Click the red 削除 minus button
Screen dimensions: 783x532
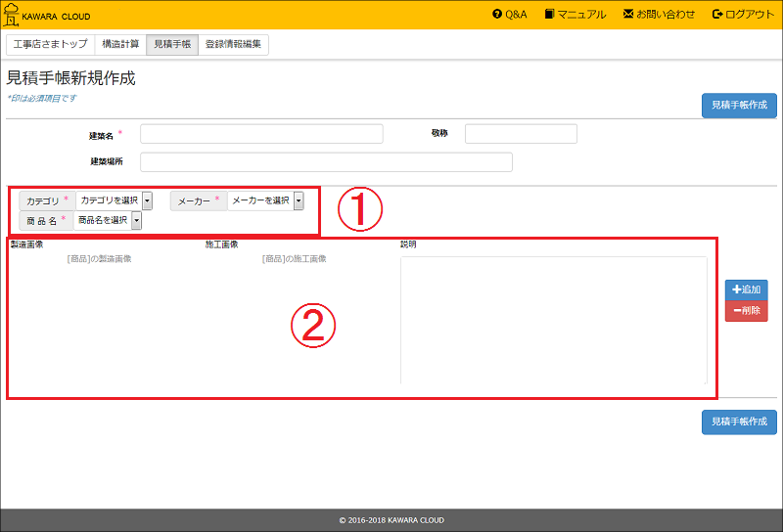tap(746, 311)
